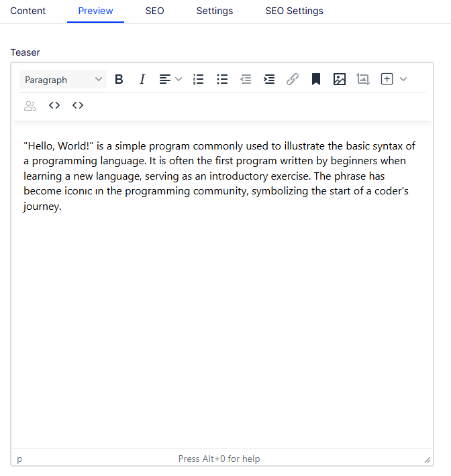Screen dimensions: 451x476
Task: Insert a bulleted list
Action: point(222,80)
